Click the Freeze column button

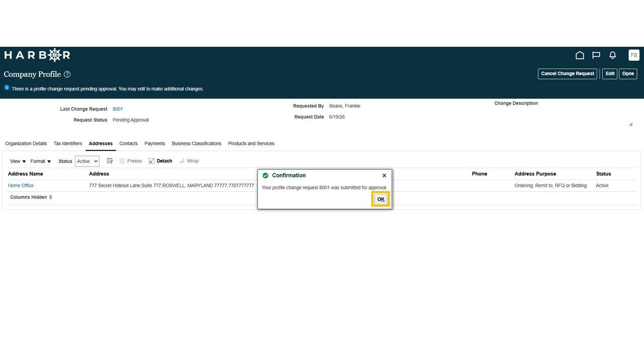[x=131, y=161]
